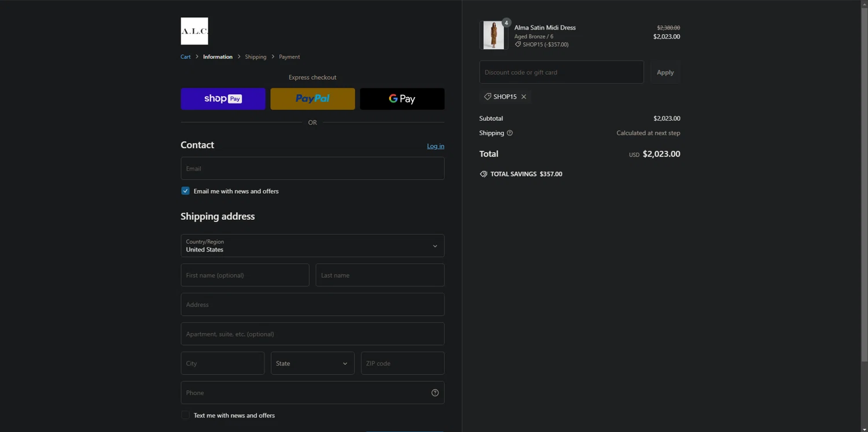Open the State dropdown

tap(312, 363)
